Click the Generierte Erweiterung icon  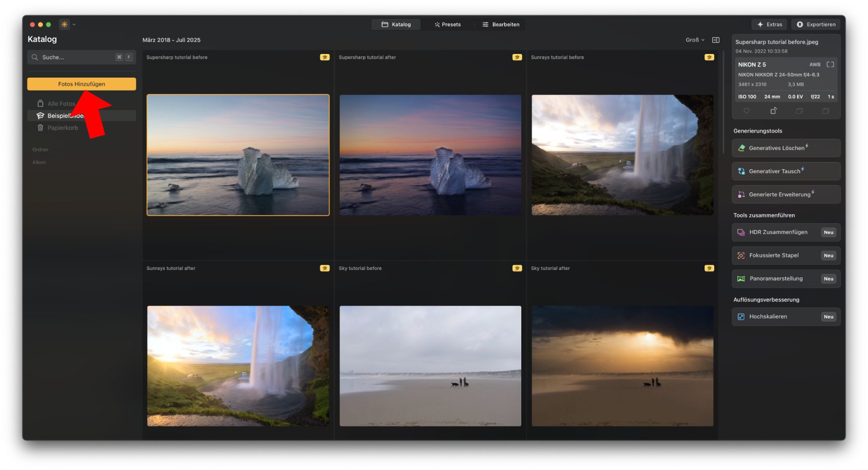coord(742,194)
